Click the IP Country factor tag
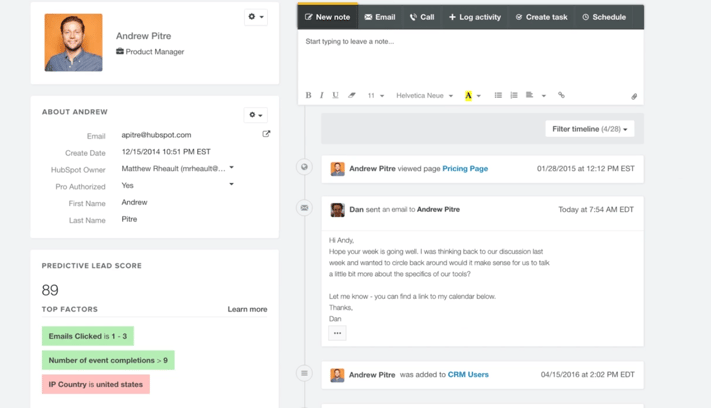This screenshot has height=408, width=711. 96,384
